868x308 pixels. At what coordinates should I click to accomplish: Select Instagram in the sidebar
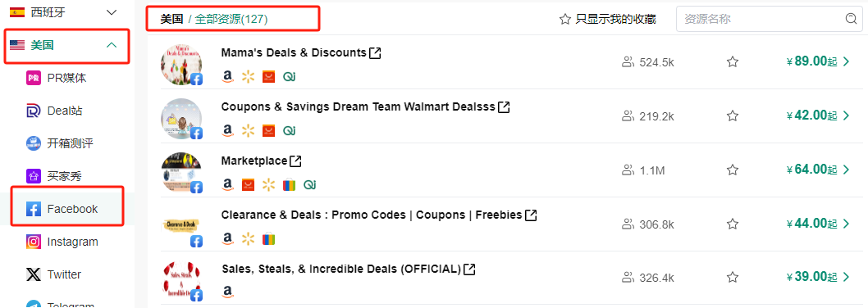[x=67, y=242]
